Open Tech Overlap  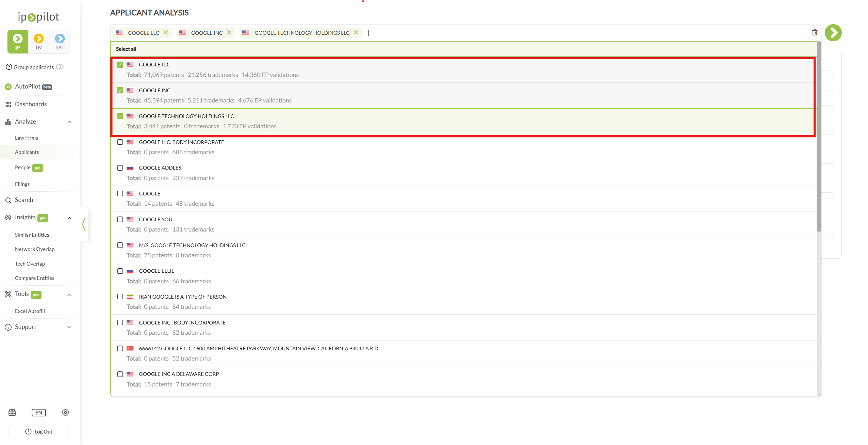click(30, 264)
